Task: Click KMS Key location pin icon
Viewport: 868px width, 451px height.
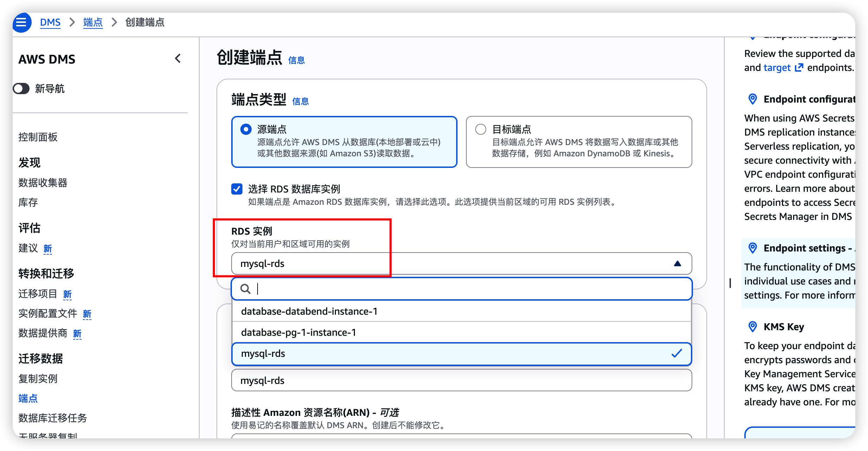Action: 752,327
